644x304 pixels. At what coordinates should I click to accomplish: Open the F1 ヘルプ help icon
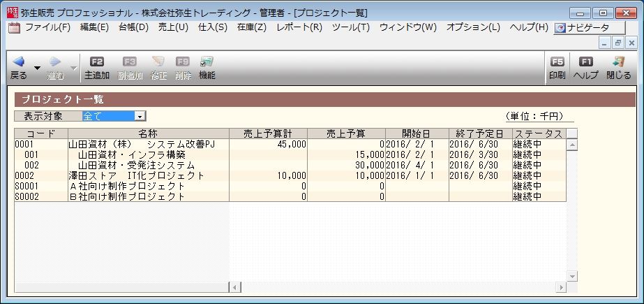[x=585, y=68]
